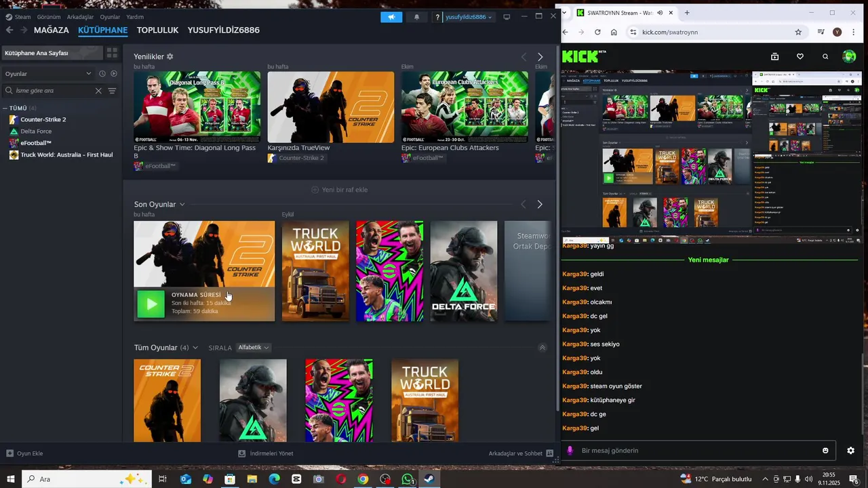Open Microsoft Store from taskbar
868x488 pixels.
(x=230, y=479)
